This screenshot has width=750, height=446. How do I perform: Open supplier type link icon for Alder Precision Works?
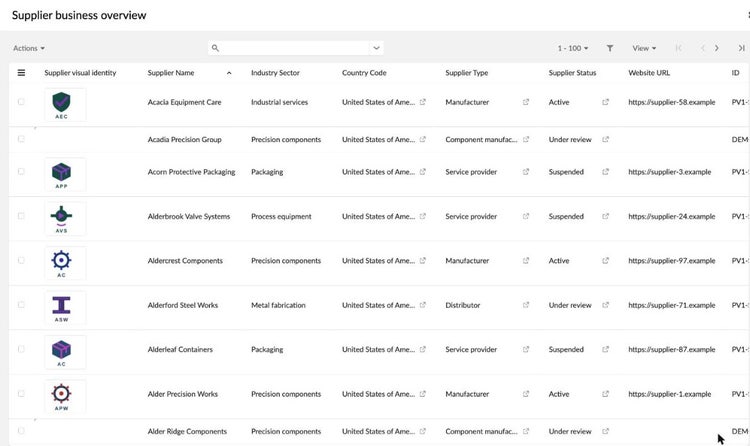pos(526,394)
